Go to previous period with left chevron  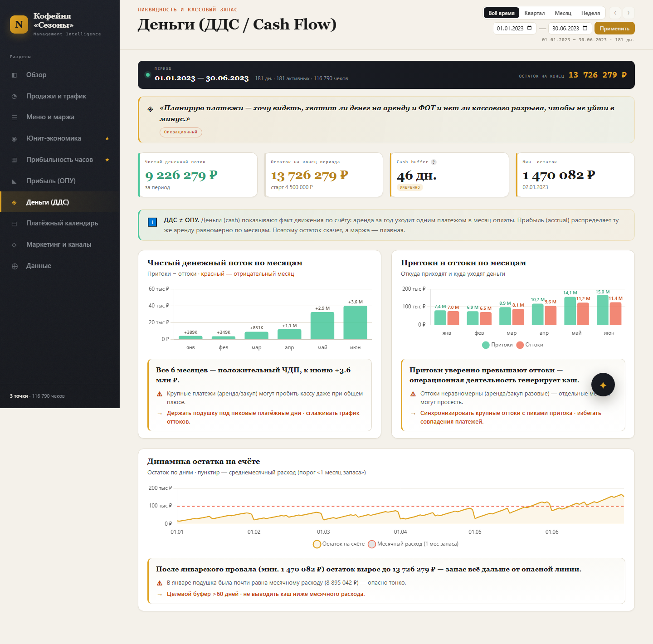(x=615, y=13)
